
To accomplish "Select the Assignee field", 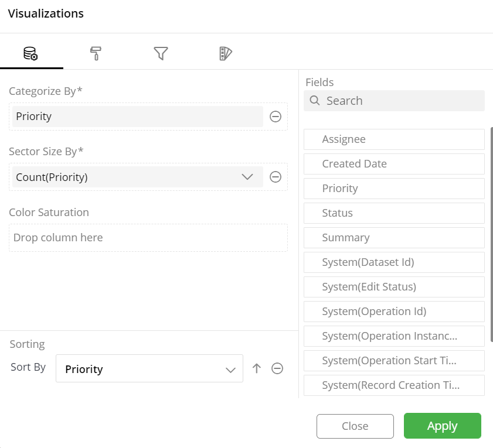I will coord(394,139).
